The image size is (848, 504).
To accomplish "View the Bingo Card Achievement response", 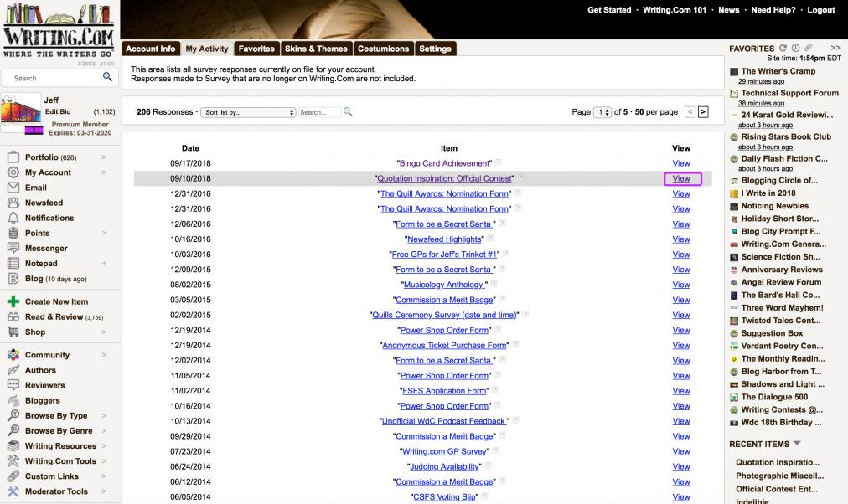I will [x=681, y=163].
